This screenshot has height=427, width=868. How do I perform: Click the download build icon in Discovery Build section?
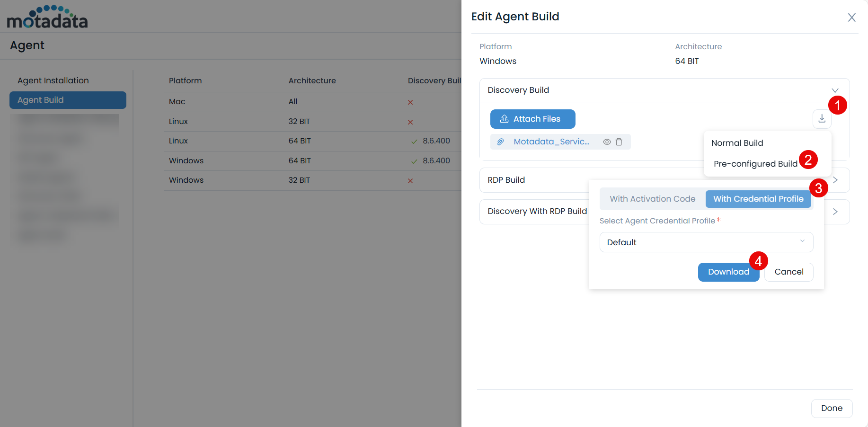click(x=822, y=119)
